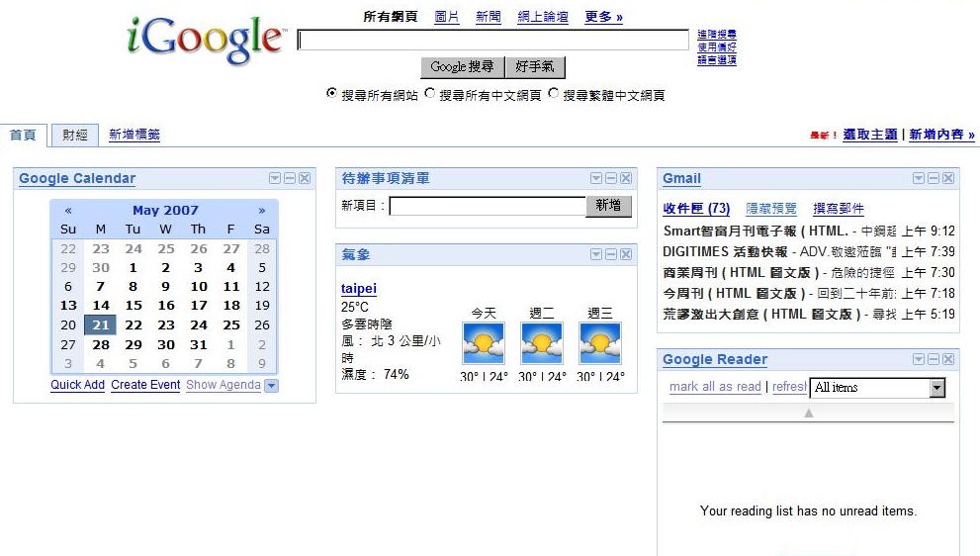Image resolution: width=980 pixels, height=556 pixels.
Task: Click the Google 搜尋 button
Action: (461, 67)
